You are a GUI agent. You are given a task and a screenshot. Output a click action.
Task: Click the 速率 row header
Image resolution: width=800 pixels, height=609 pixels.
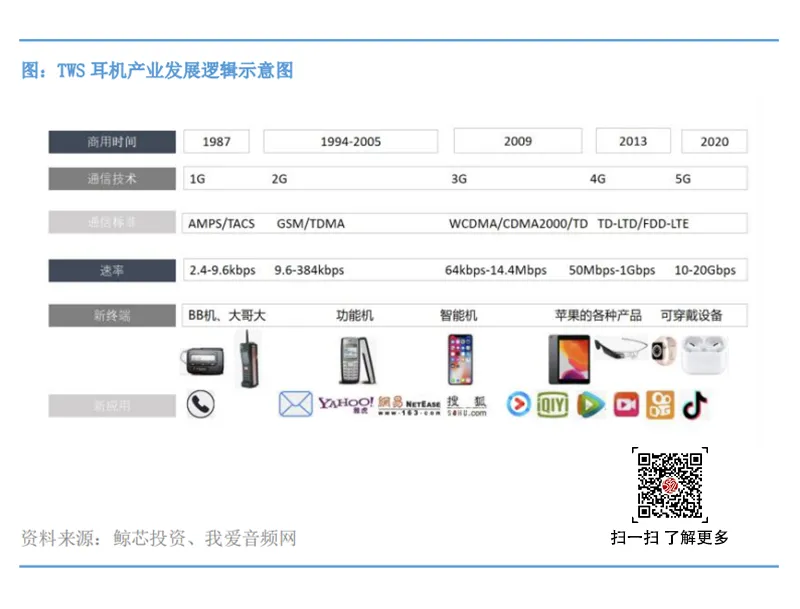click(112, 270)
